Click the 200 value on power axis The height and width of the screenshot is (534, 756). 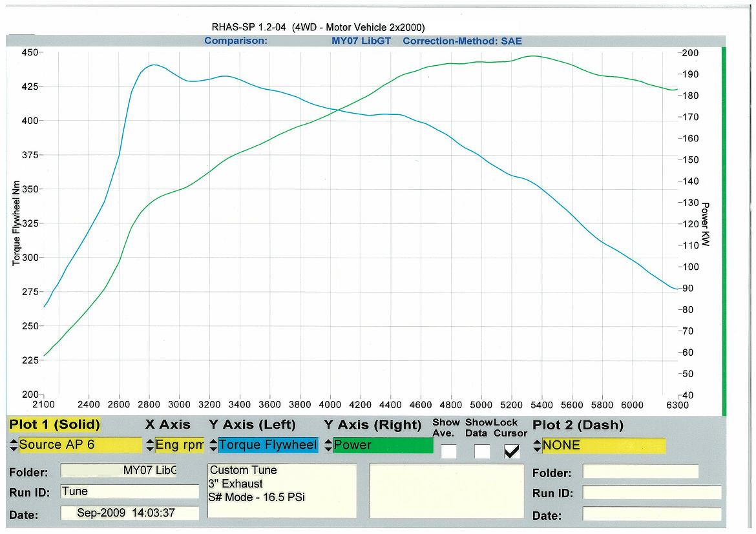690,53
